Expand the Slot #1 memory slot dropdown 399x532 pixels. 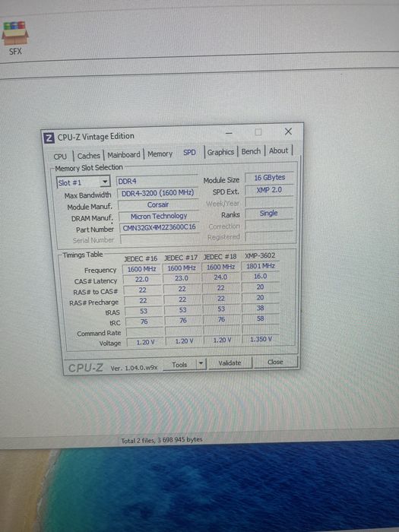pyautogui.click(x=105, y=182)
